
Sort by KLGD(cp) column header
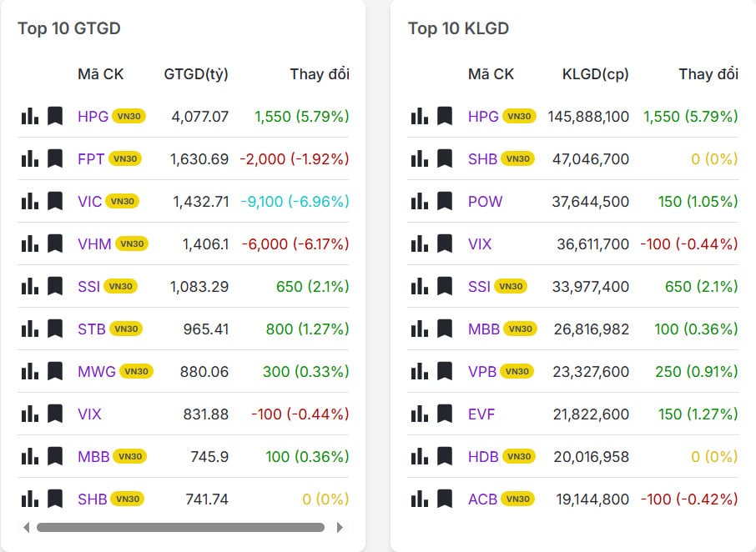595,74
